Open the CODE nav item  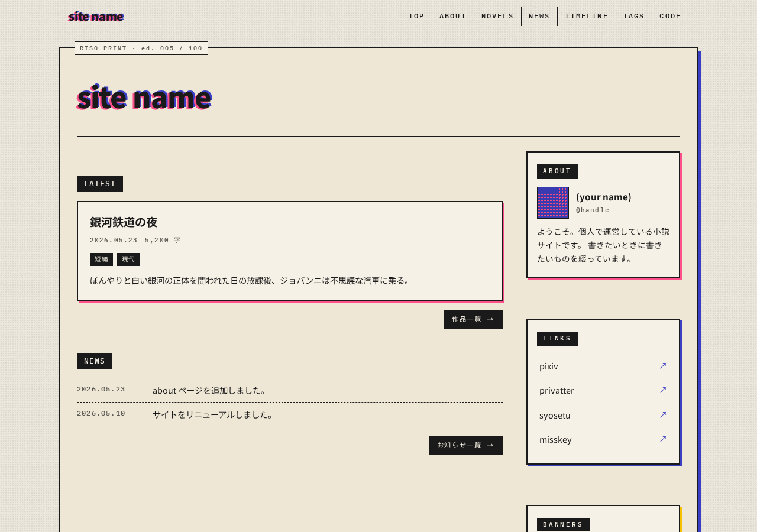(x=670, y=16)
